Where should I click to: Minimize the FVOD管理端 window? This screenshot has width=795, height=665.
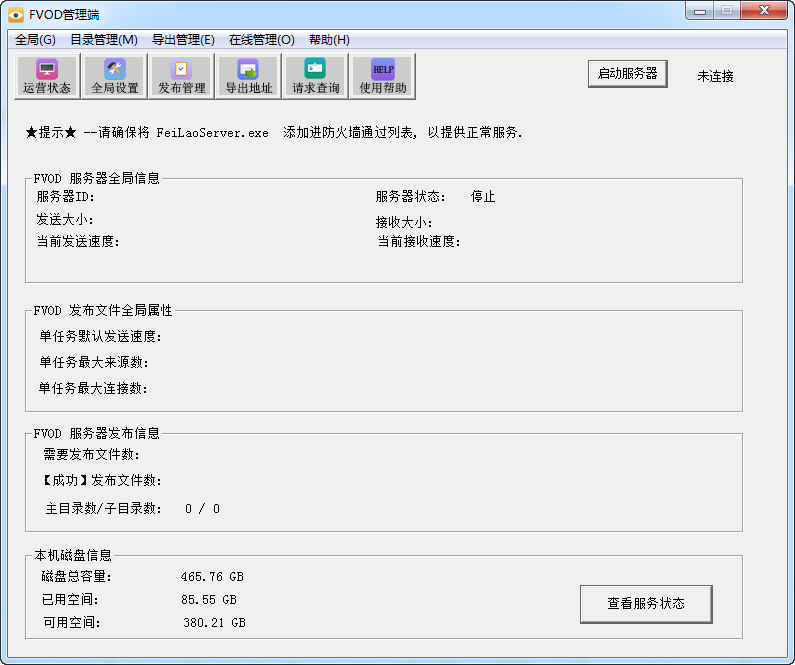[700, 11]
